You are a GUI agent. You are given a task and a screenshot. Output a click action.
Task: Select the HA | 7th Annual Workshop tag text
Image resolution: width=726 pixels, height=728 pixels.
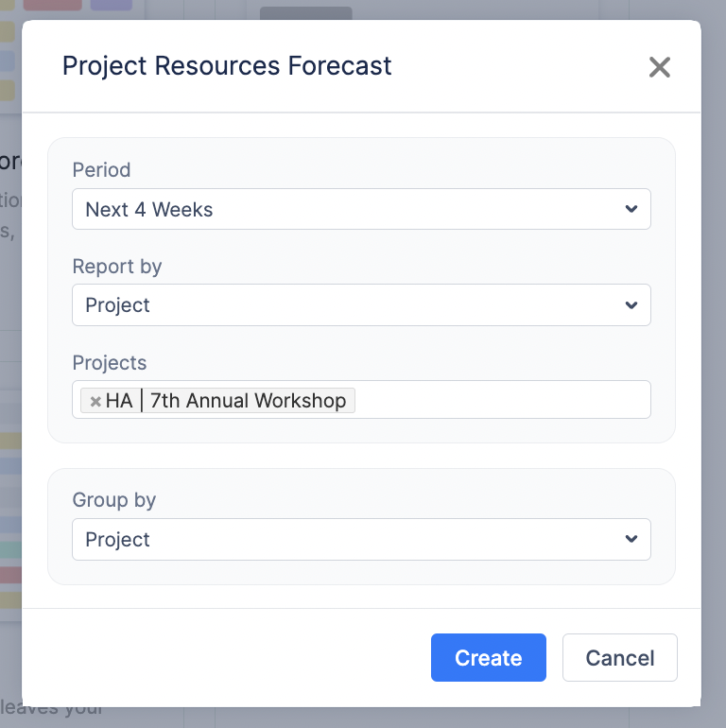(x=226, y=401)
